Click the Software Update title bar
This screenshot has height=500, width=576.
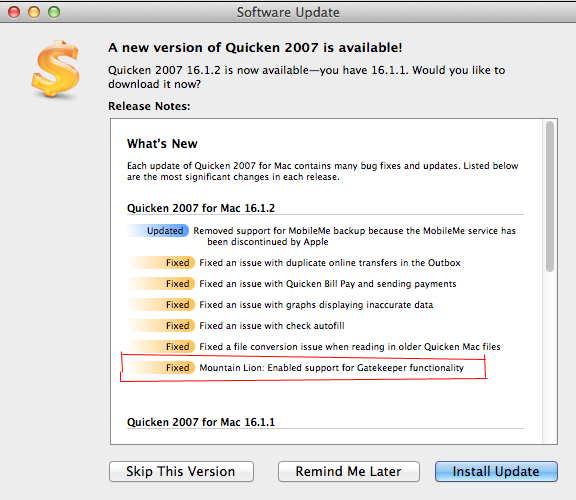click(288, 12)
